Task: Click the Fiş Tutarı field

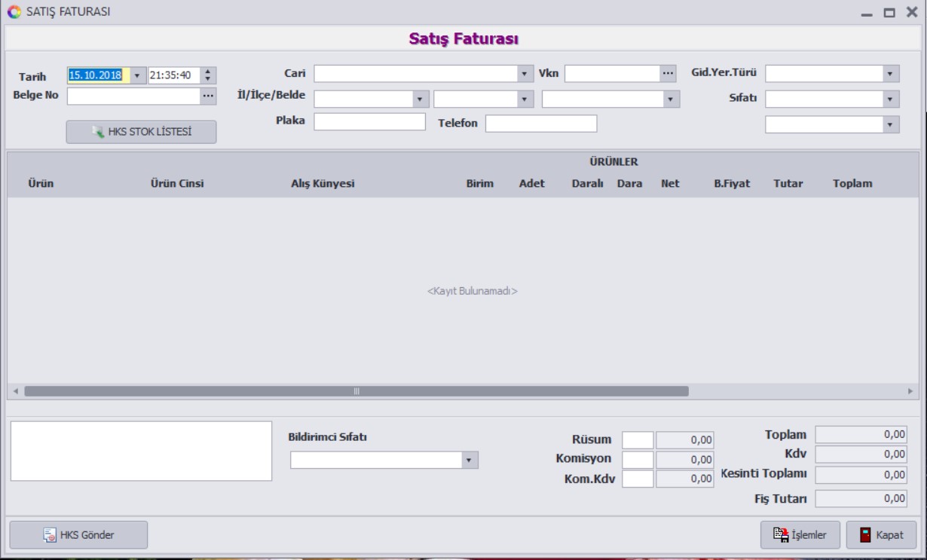Action: 861,498
